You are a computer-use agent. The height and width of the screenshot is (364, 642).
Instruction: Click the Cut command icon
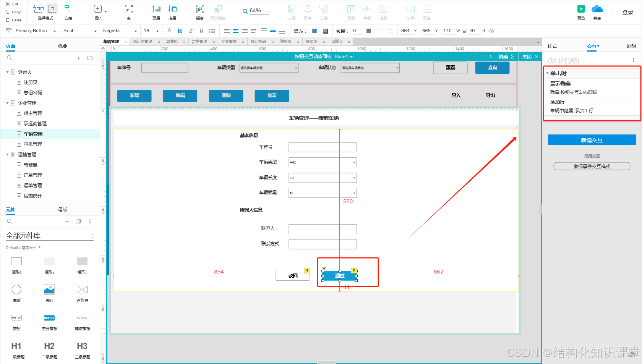(8, 4)
